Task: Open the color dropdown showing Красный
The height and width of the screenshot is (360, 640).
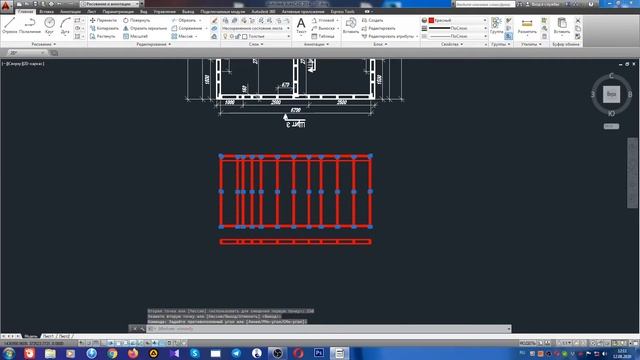Action: (x=458, y=20)
